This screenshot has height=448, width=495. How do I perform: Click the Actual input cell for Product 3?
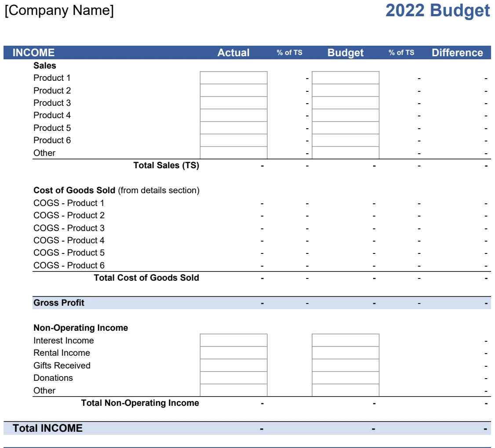coord(233,103)
